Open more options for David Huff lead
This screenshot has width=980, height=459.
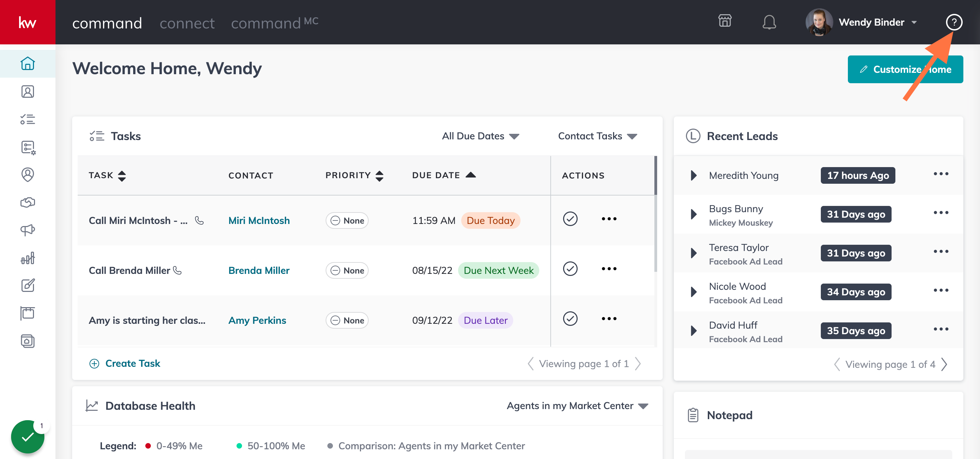[x=940, y=329]
